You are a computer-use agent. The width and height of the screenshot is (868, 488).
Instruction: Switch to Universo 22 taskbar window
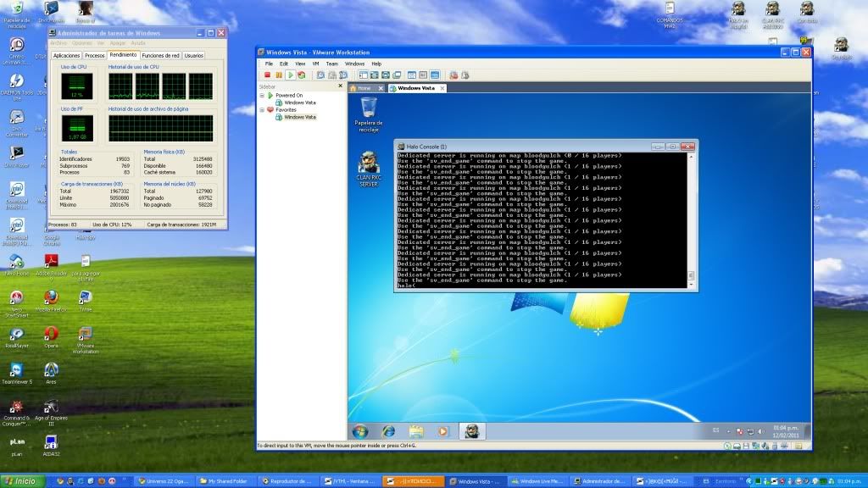click(x=164, y=481)
